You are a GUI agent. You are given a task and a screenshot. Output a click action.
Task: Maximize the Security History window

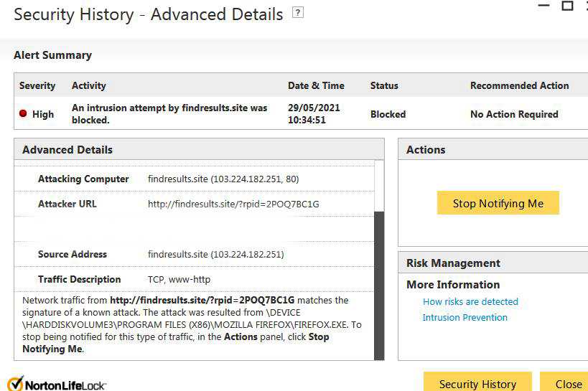coord(567,6)
